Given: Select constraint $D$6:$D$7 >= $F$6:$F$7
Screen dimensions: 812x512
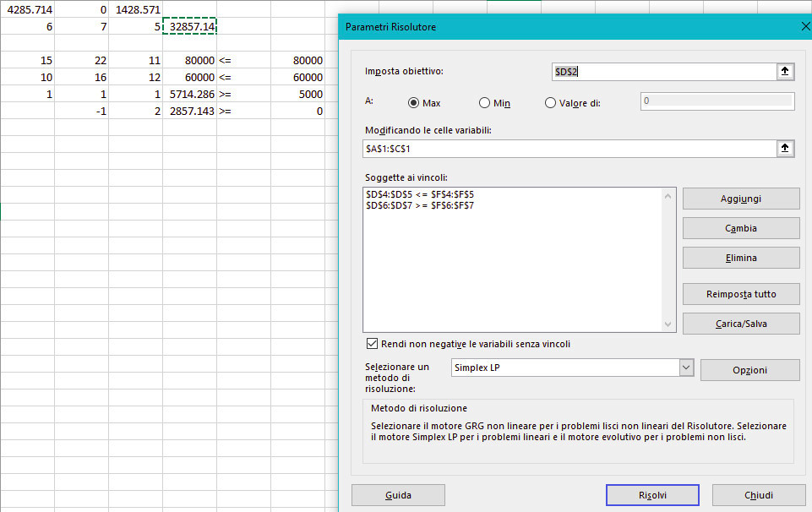Looking at the screenshot, I should point(420,205).
